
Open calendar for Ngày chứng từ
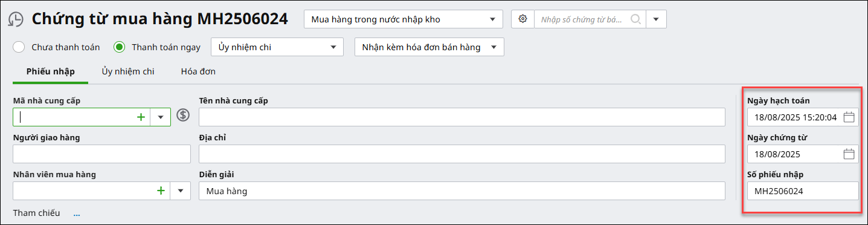[x=849, y=154]
